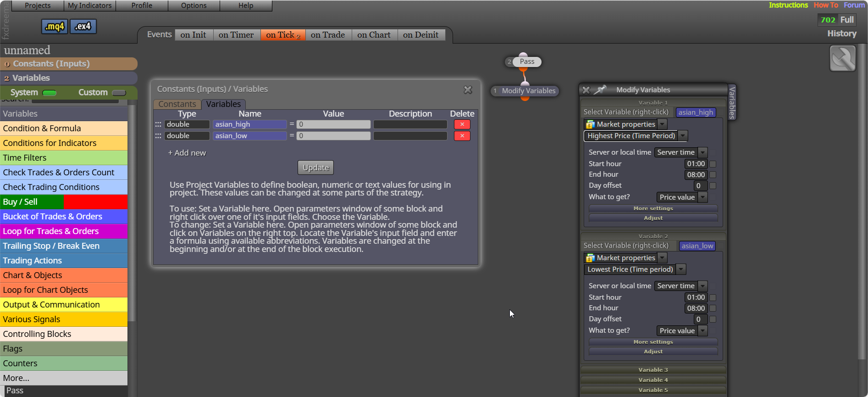The image size is (868, 397).
Task: Click the drag handle of the asian_low row
Action: click(x=158, y=136)
